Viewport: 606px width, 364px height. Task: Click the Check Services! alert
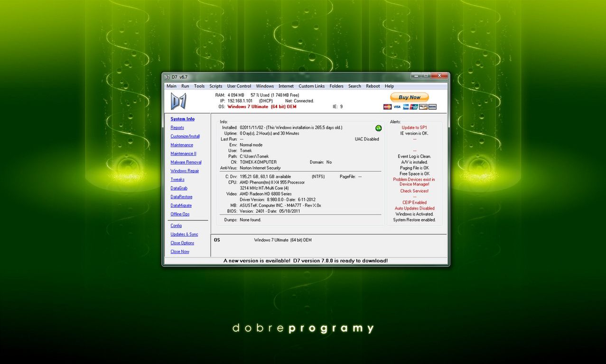pos(414,191)
